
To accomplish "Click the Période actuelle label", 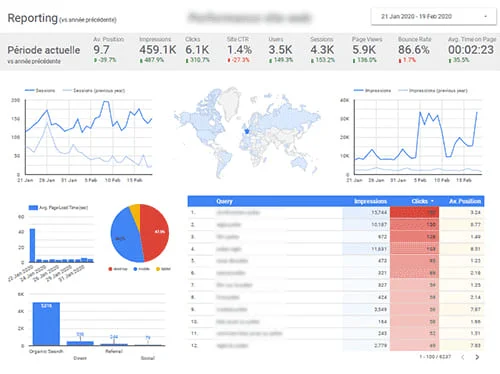I will (x=44, y=50).
